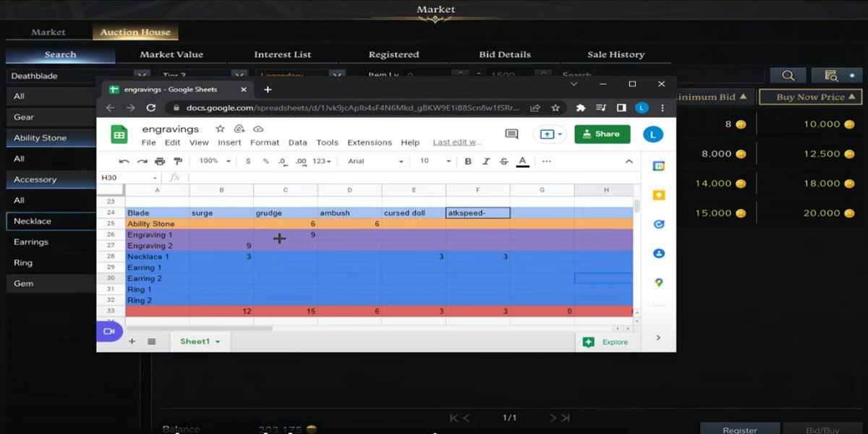Increase decimal places
Screen dimensions: 868x434
pyautogui.click(x=301, y=161)
